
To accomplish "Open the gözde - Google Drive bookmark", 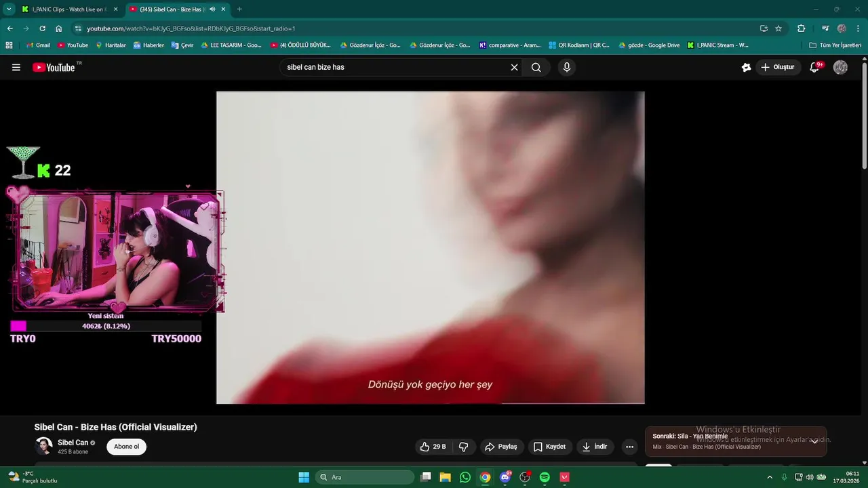I will [649, 45].
